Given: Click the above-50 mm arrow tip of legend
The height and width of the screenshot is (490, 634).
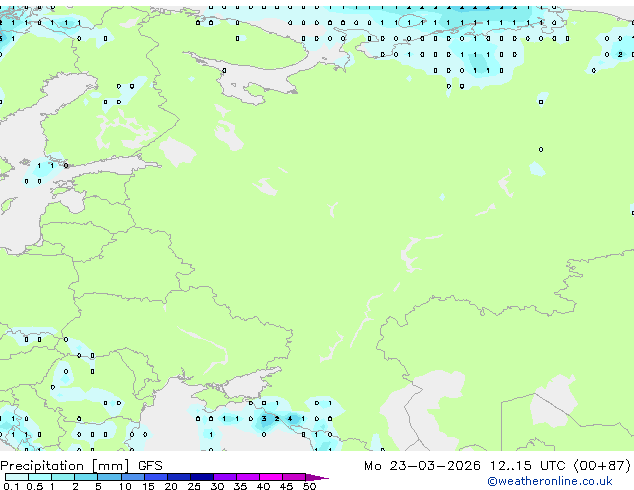Looking at the screenshot, I should point(317,477).
